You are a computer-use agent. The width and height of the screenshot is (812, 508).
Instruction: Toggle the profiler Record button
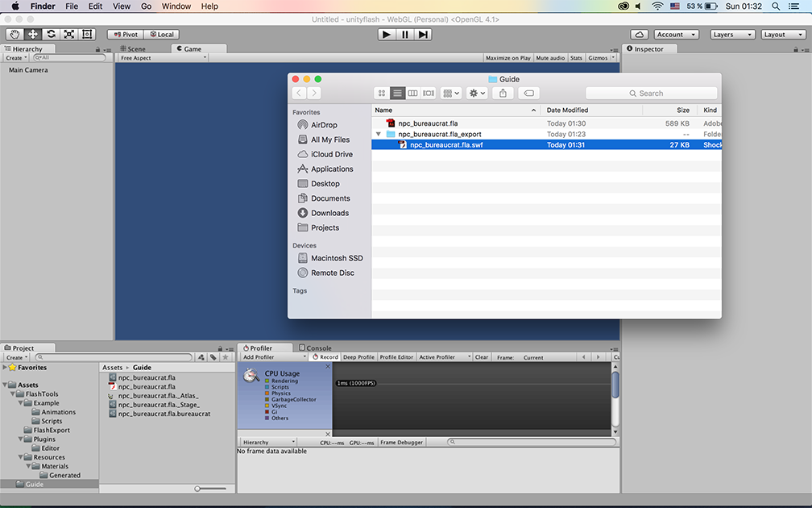[x=325, y=357]
